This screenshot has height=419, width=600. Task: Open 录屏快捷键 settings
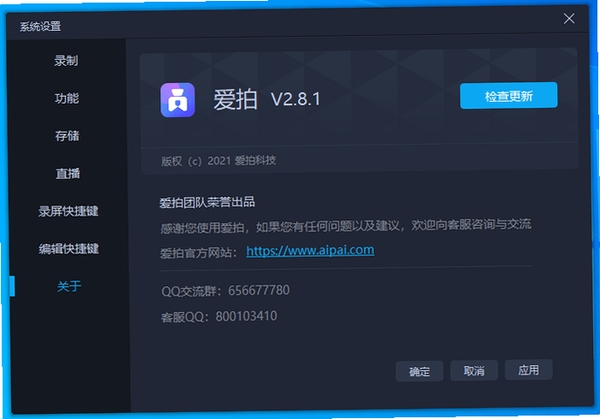68,211
